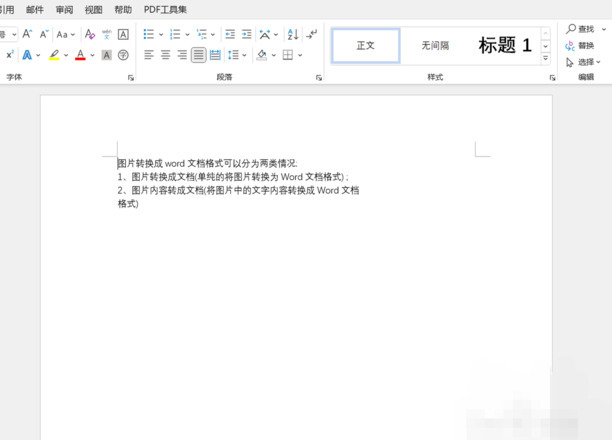Toggle character shading gray A icon
Screen dimensions: 612x440
(107, 55)
